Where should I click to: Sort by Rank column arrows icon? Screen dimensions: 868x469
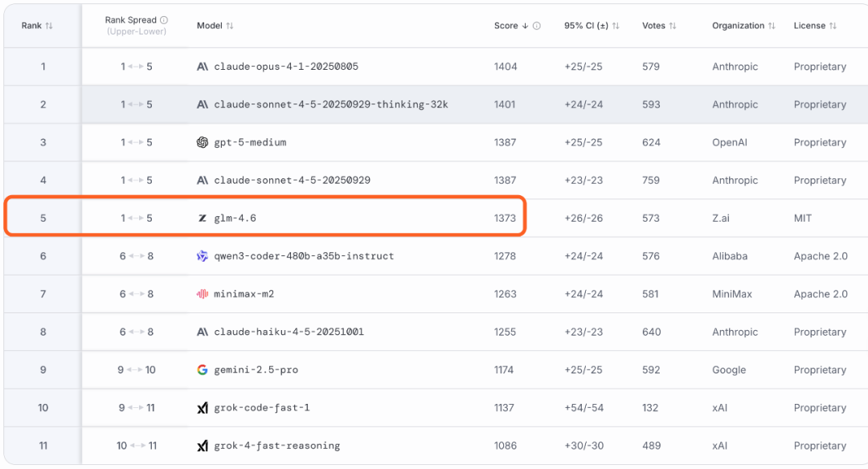(x=49, y=26)
